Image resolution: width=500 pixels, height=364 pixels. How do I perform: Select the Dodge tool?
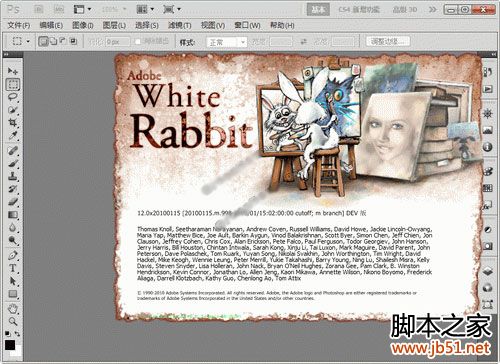13,240
